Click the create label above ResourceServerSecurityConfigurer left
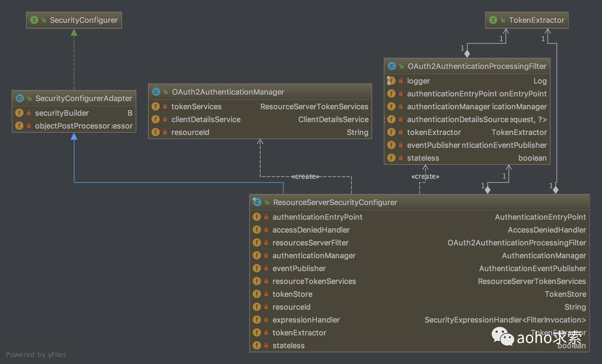 [305, 176]
